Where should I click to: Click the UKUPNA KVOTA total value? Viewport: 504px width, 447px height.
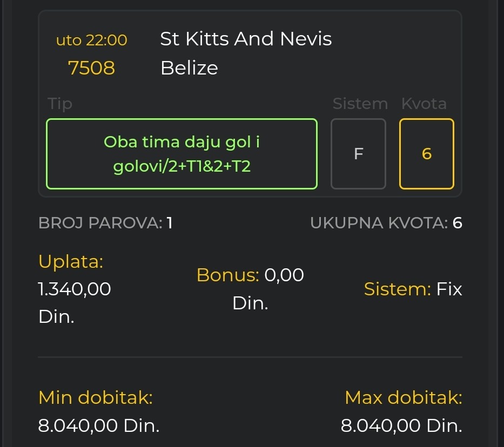pyautogui.click(x=457, y=223)
